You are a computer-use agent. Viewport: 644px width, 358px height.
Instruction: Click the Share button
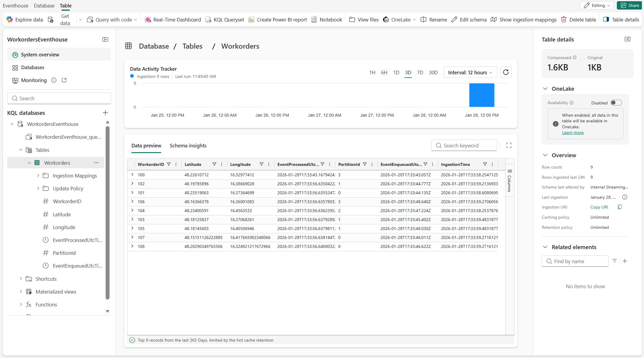click(629, 5)
